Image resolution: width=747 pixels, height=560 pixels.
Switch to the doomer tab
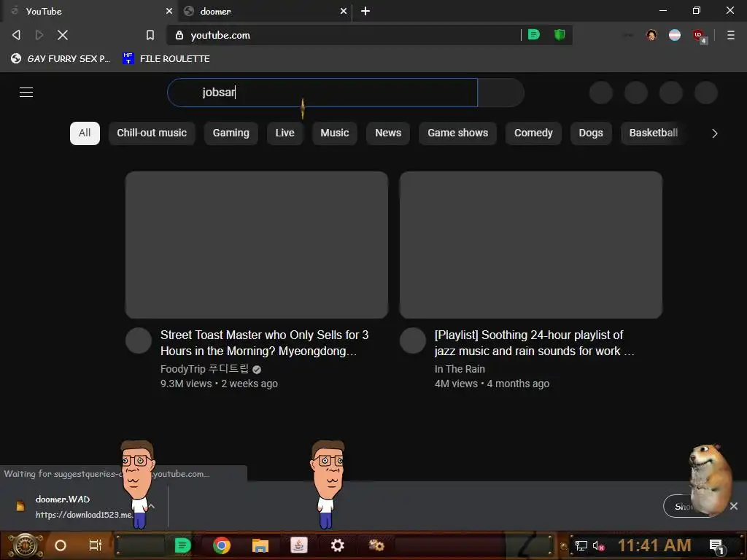[264, 11]
